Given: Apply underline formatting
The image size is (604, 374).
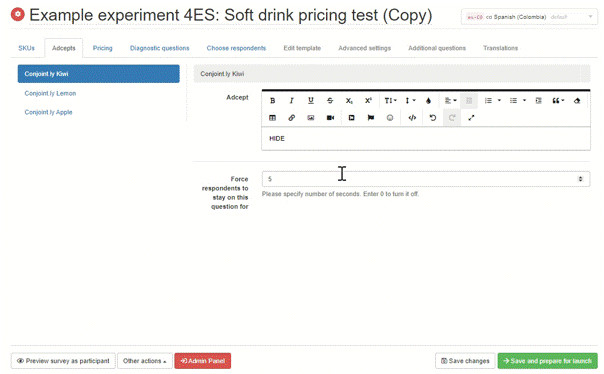Looking at the screenshot, I should (x=311, y=101).
